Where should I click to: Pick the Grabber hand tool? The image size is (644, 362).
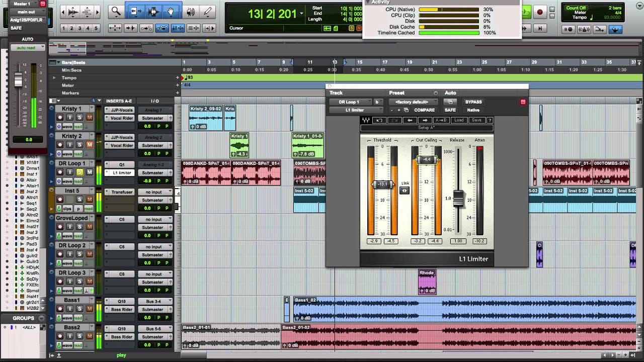point(171,11)
